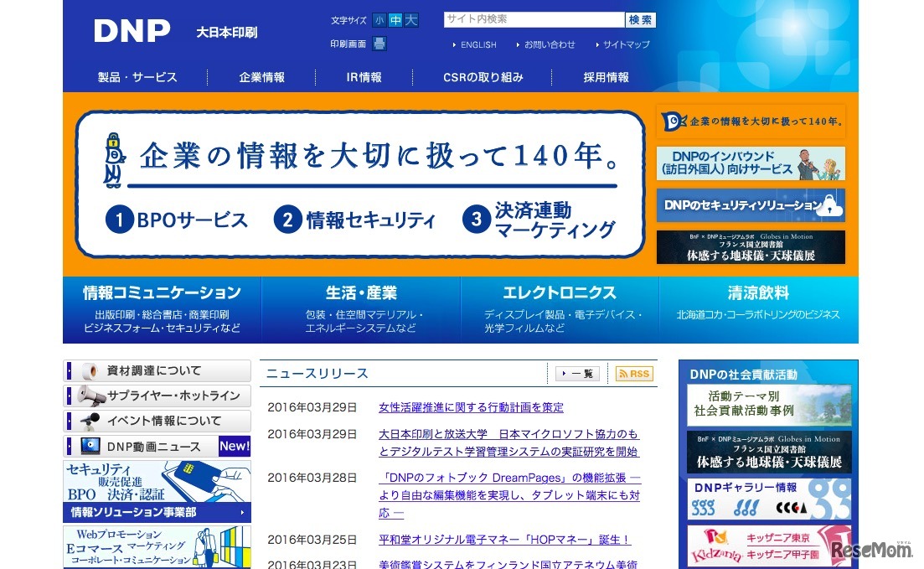Click the 検索 search button

click(639, 18)
